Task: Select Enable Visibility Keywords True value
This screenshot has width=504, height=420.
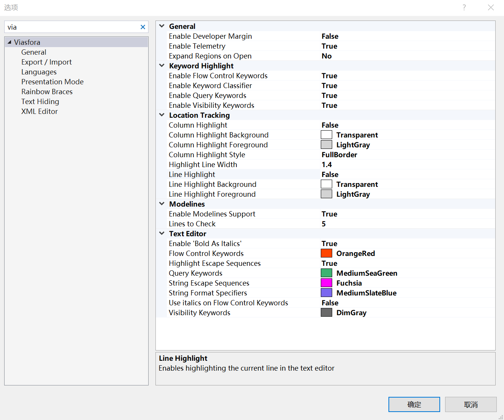Action: point(330,105)
